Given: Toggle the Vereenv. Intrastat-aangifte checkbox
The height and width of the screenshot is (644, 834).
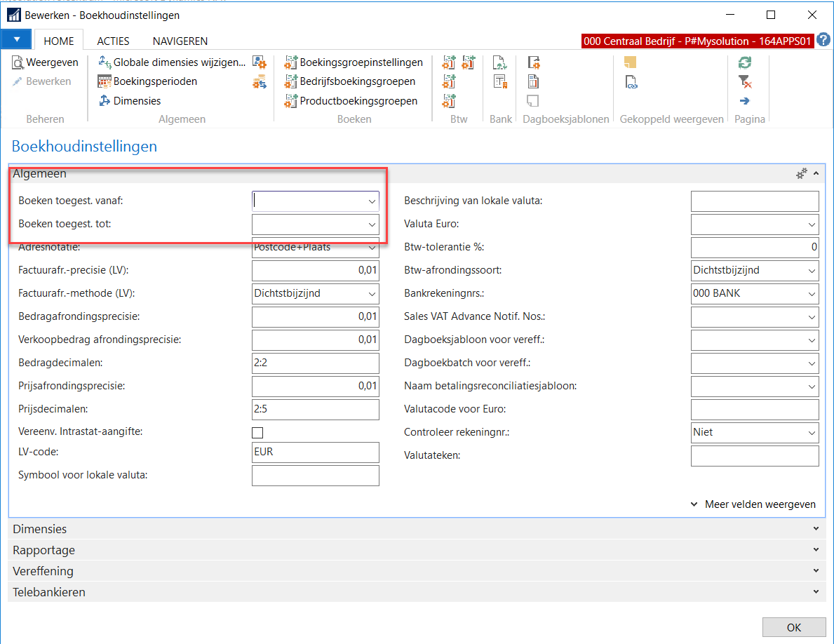Looking at the screenshot, I should coord(257,433).
